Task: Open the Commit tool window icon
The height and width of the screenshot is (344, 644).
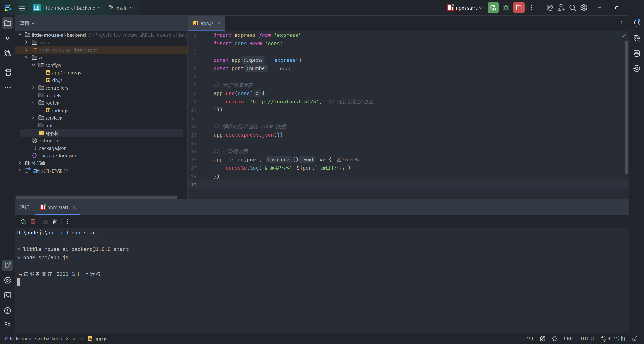Action: (8, 38)
